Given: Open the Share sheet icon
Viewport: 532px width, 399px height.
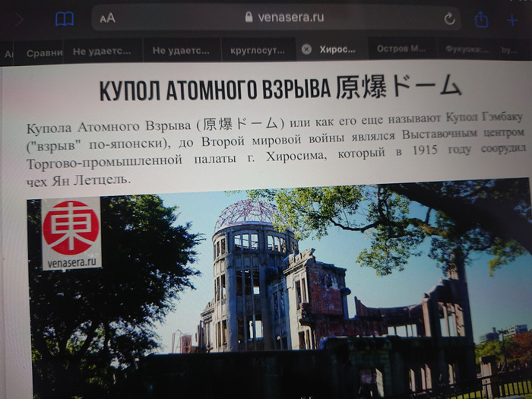Looking at the screenshot, I should click(481, 19).
